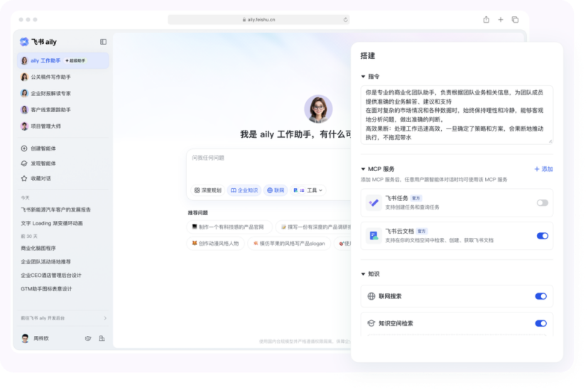The image size is (588, 392).
Task: Open 收藏对话 star icon
Action: [24, 178]
